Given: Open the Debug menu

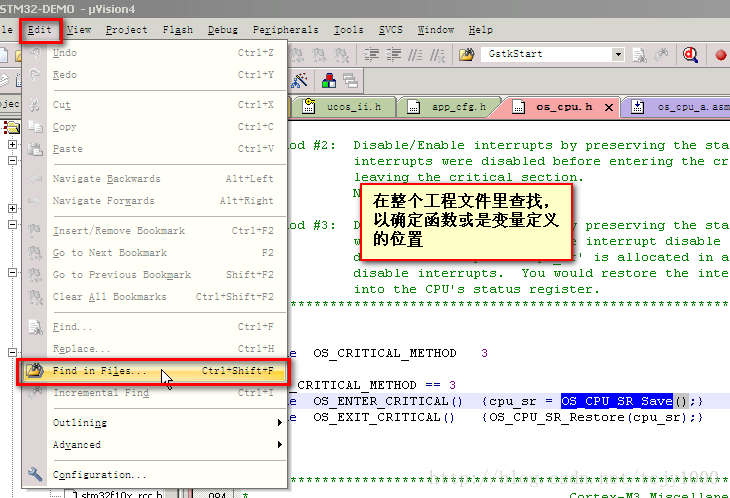Looking at the screenshot, I should [x=223, y=30].
